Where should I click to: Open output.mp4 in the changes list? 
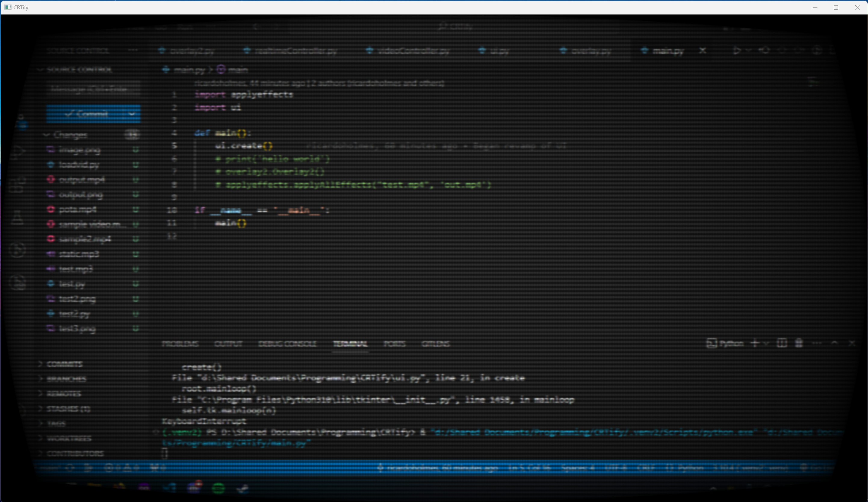pos(82,179)
